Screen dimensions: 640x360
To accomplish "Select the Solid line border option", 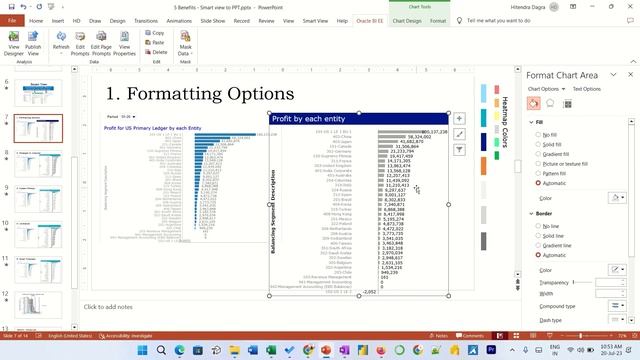I will coord(549,236).
